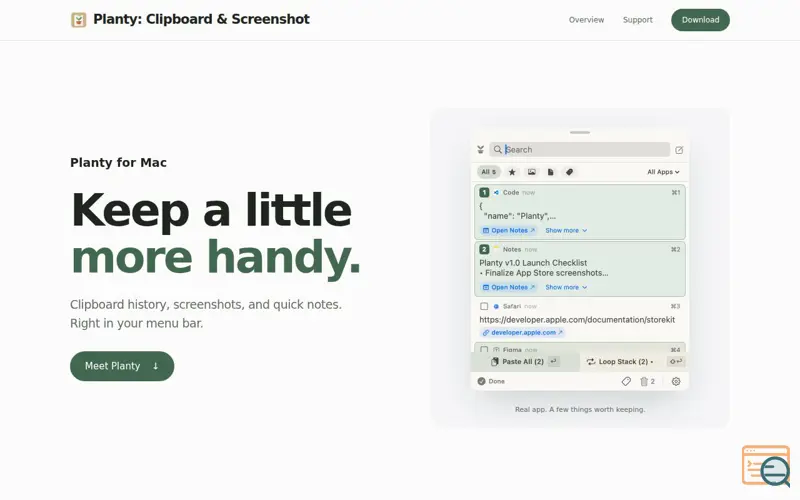Image resolution: width=800 pixels, height=500 pixels.
Task: Filter clipboard by tags
Action: [x=569, y=172]
